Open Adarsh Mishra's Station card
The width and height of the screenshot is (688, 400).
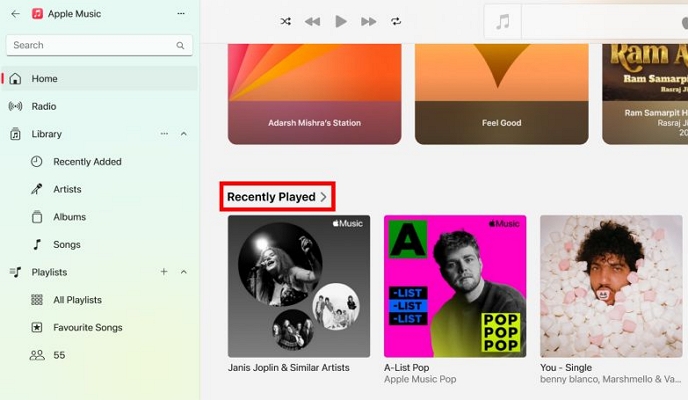click(315, 94)
